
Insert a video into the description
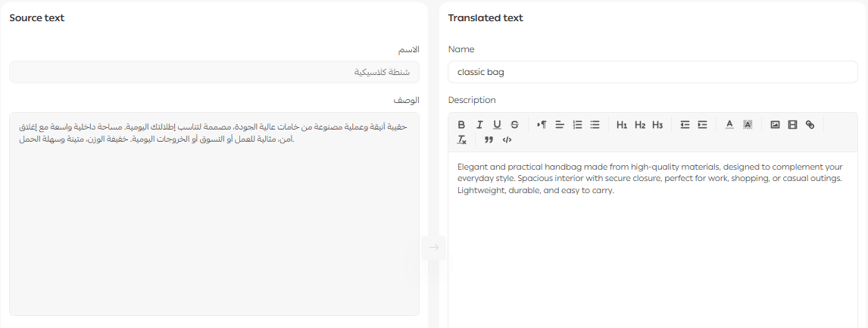coord(792,125)
